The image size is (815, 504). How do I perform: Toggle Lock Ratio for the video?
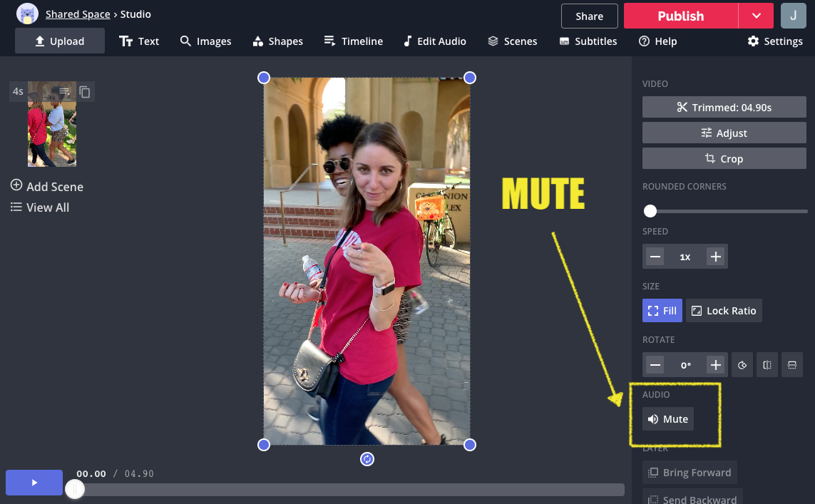pyautogui.click(x=724, y=311)
